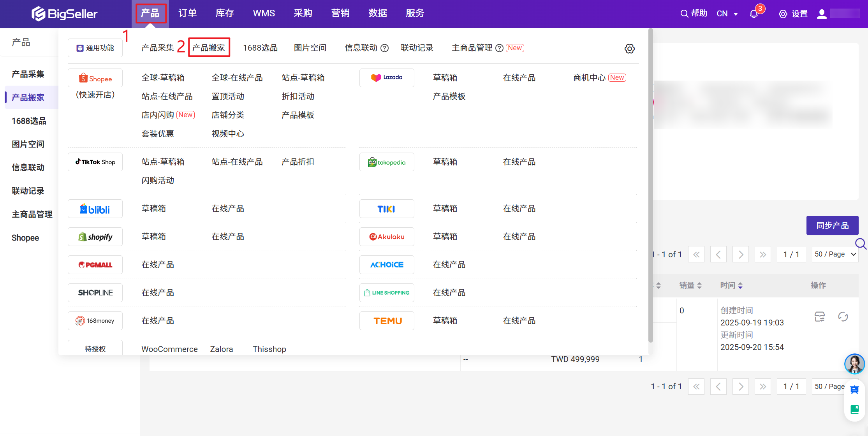Click the 同步产品 button
This screenshot has width=868, height=436.
tap(832, 225)
